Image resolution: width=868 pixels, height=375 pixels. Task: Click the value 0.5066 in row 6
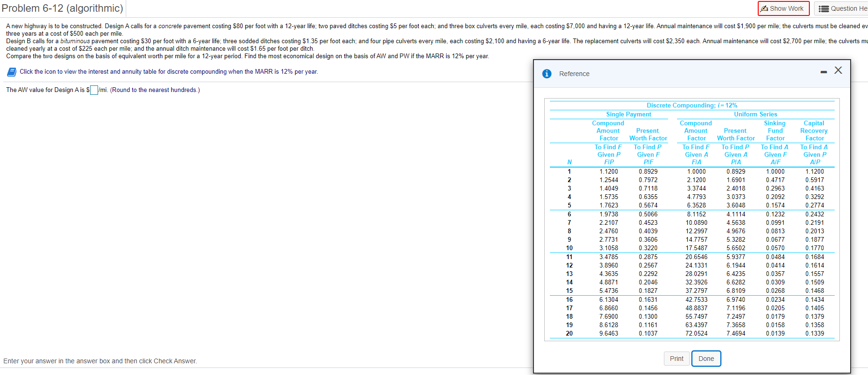pyautogui.click(x=648, y=214)
